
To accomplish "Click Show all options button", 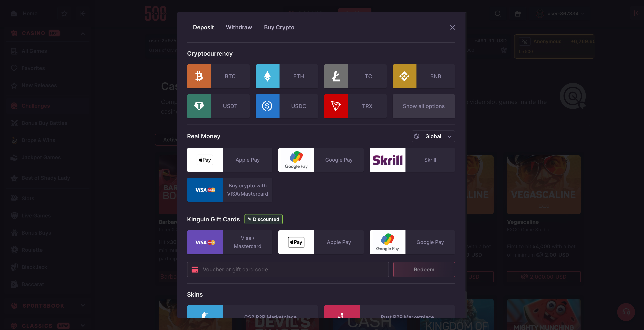I will [424, 106].
